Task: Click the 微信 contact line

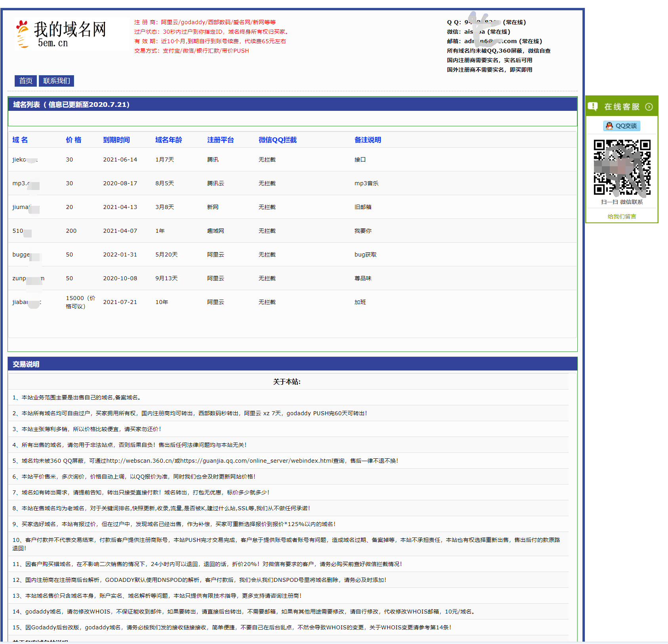Action: [x=478, y=32]
